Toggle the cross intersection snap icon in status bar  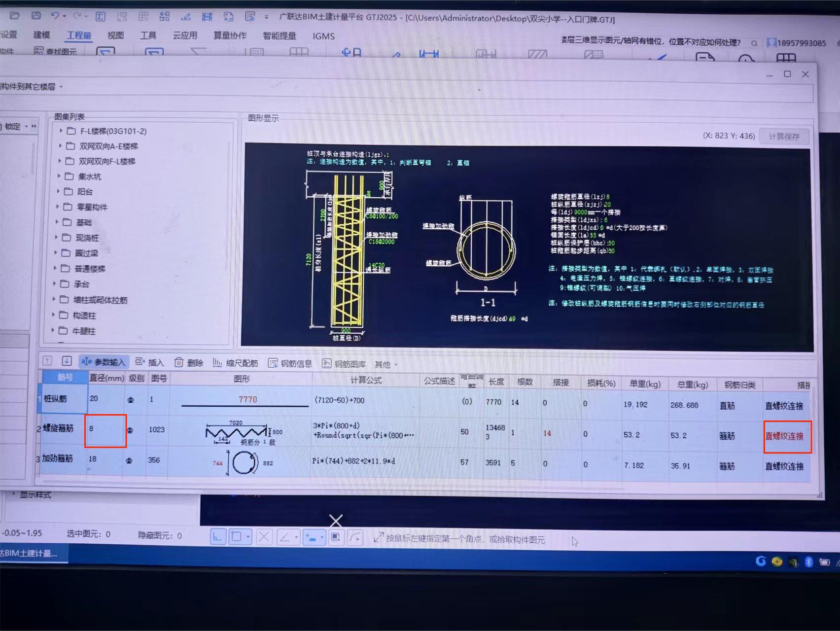(264, 536)
